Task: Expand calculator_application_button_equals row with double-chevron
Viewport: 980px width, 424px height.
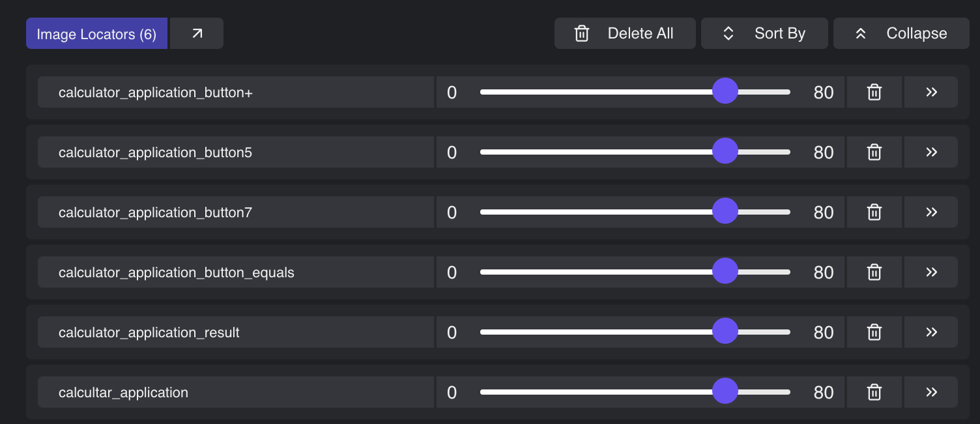Action: click(931, 272)
